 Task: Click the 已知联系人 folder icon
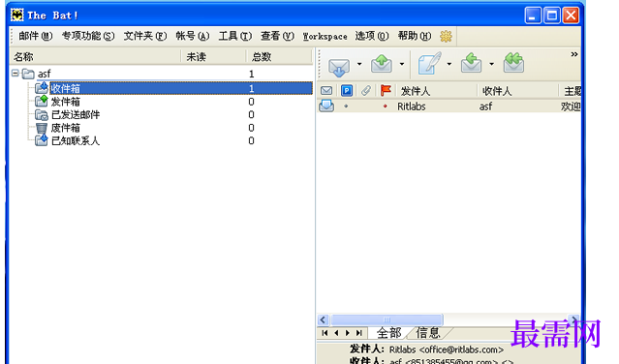tap(42, 140)
